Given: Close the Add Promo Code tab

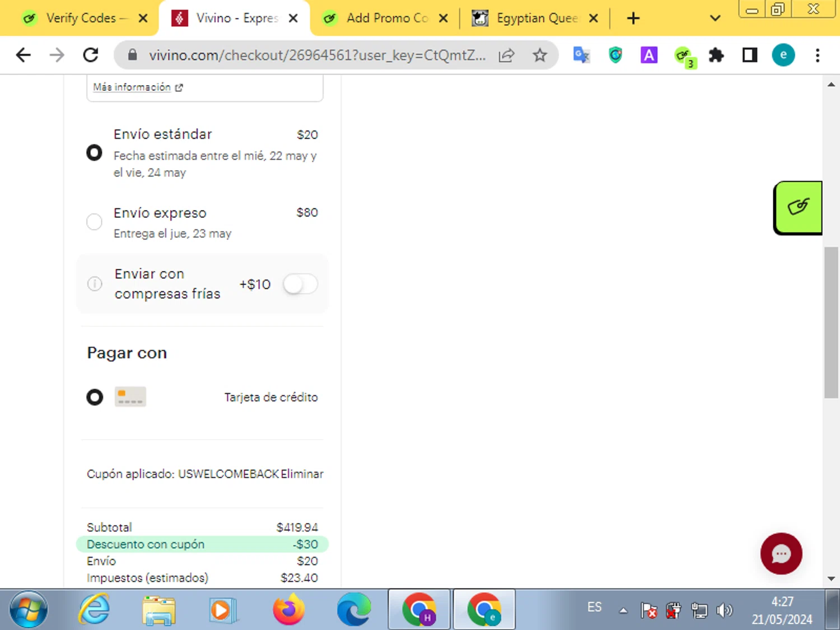Looking at the screenshot, I should (443, 18).
